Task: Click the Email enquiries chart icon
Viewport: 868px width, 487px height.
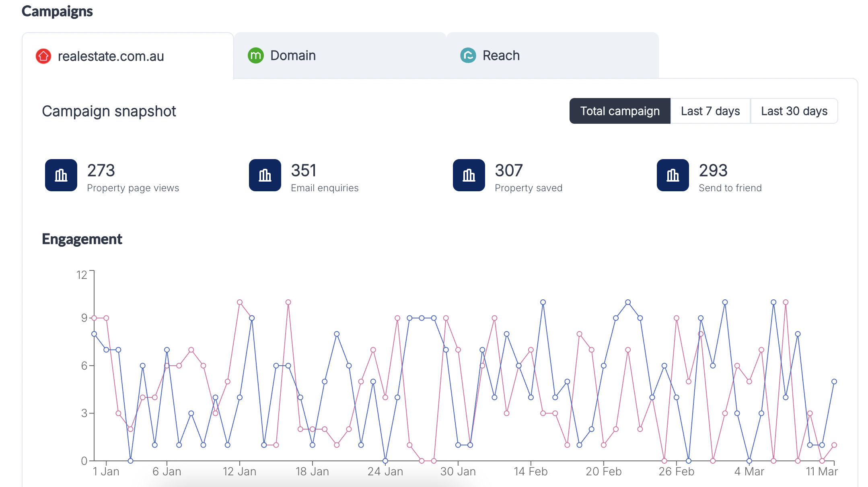Action: [x=265, y=175]
